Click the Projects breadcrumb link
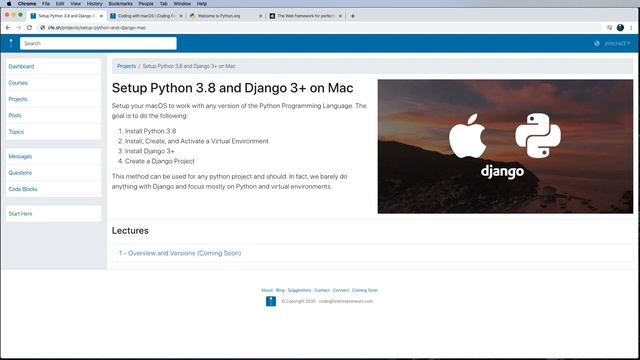 (126, 66)
